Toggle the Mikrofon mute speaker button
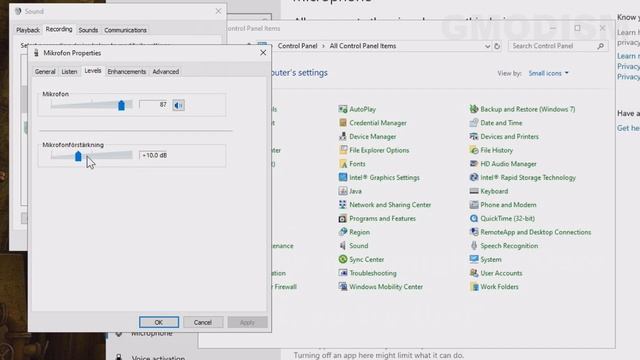Image resolution: width=640 pixels, height=360 pixels. click(x=178, y=105)
